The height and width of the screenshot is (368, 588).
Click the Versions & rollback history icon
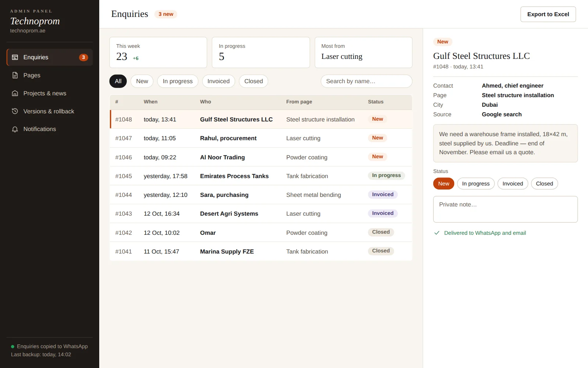click(x=15, y=111)
